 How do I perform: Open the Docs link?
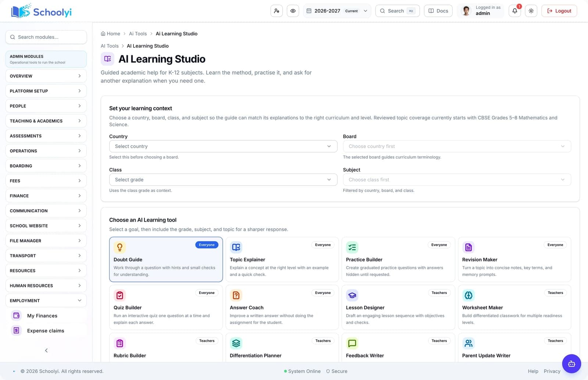[438, 11]
